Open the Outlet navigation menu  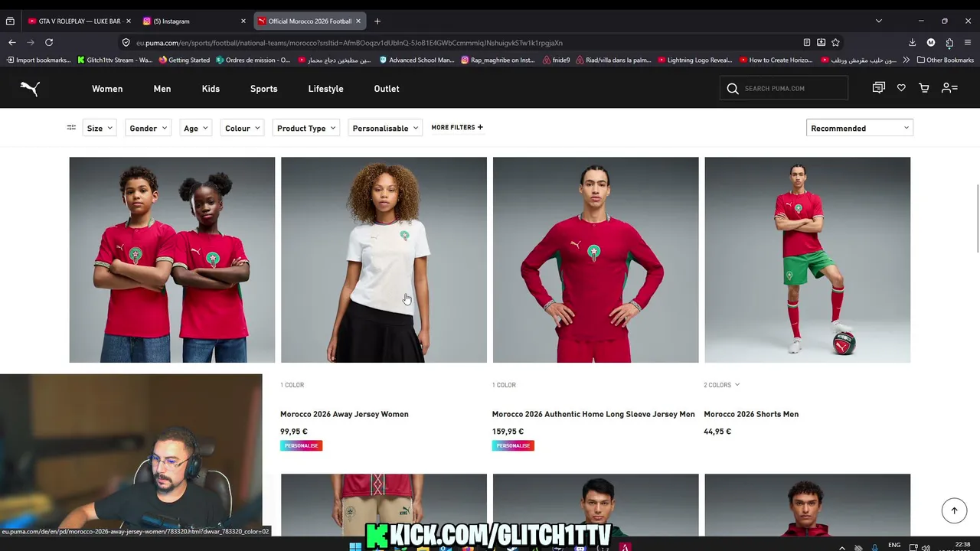pyautogui.click(x=387, y=89)
